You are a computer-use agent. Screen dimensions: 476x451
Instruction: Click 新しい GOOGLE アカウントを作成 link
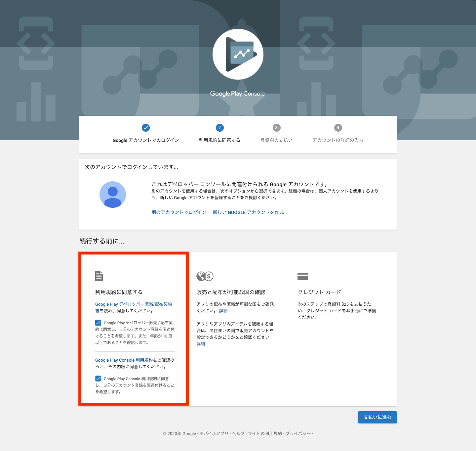[248, 212]
